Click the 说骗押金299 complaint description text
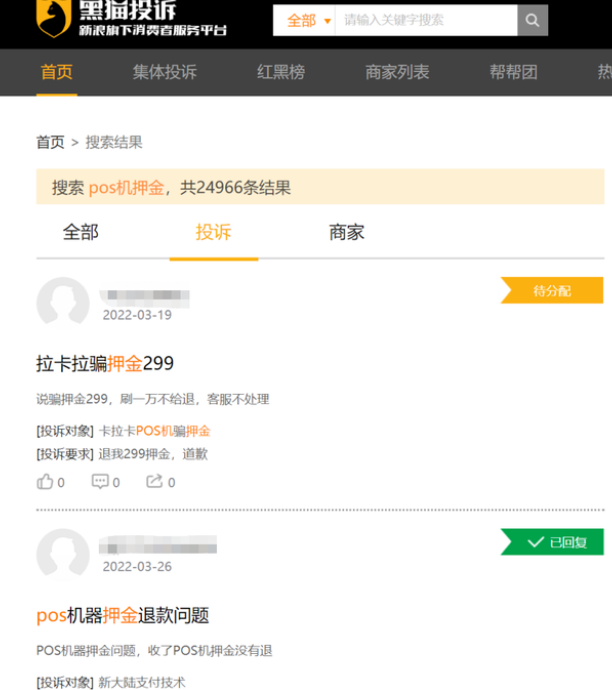The width and height of the screenshot is (612, 690). point(153,399)
